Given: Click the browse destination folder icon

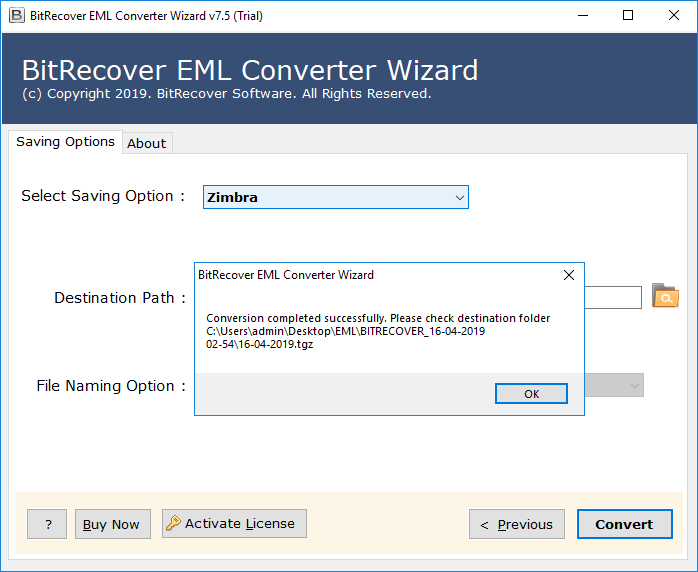Looking at the screenshot, I should tap(665, 296).
